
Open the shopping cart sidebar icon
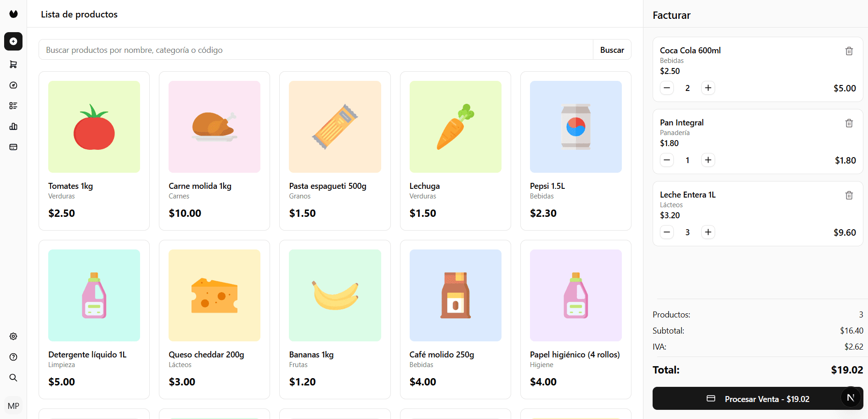[13, 64]
